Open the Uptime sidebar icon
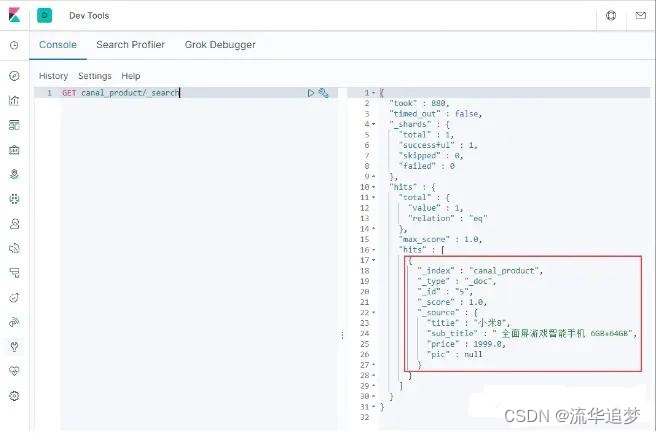 click(x=14, y=298)
